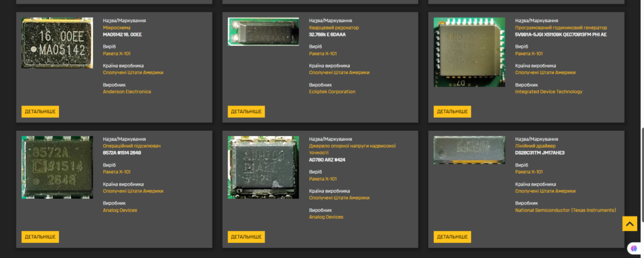Viewport: 644px width, 258px height.
Task: Click the AD780 voltage reference photo
Action: (264, 167)
